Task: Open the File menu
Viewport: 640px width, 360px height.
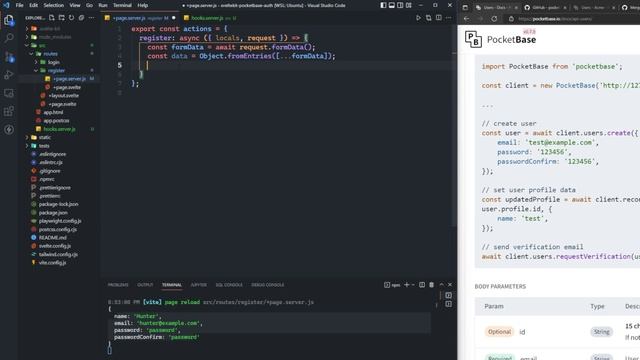Action: (x=19, y=5)
